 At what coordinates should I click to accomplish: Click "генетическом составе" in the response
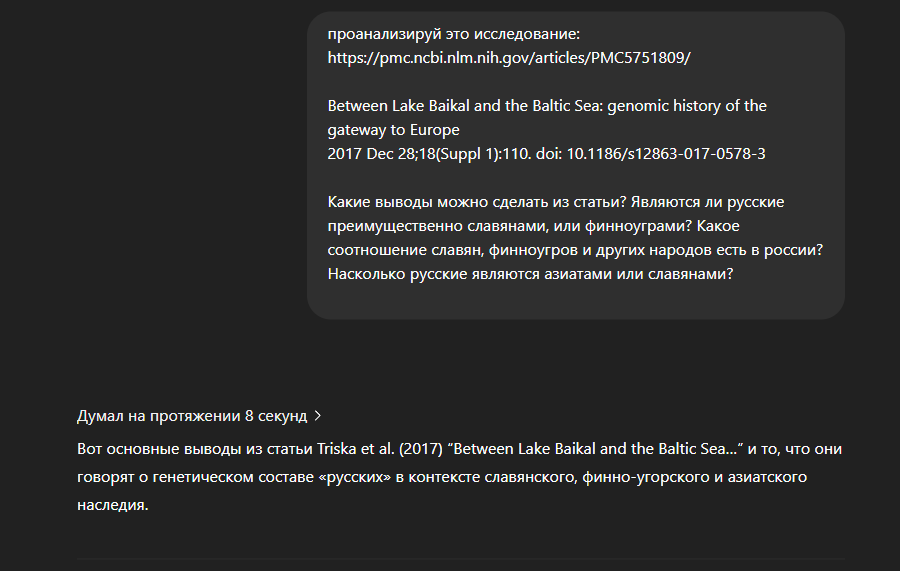tap(235, 477)
